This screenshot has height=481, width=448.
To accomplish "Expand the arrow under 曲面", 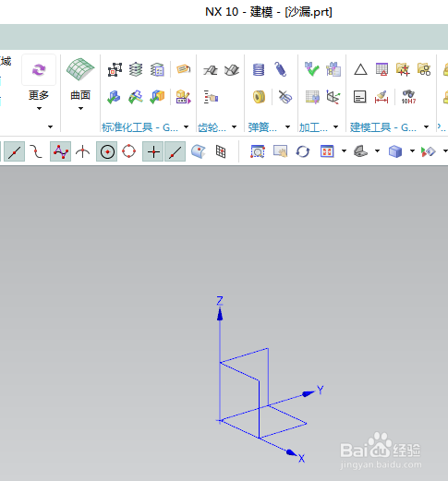I will (x=80, y=108).
